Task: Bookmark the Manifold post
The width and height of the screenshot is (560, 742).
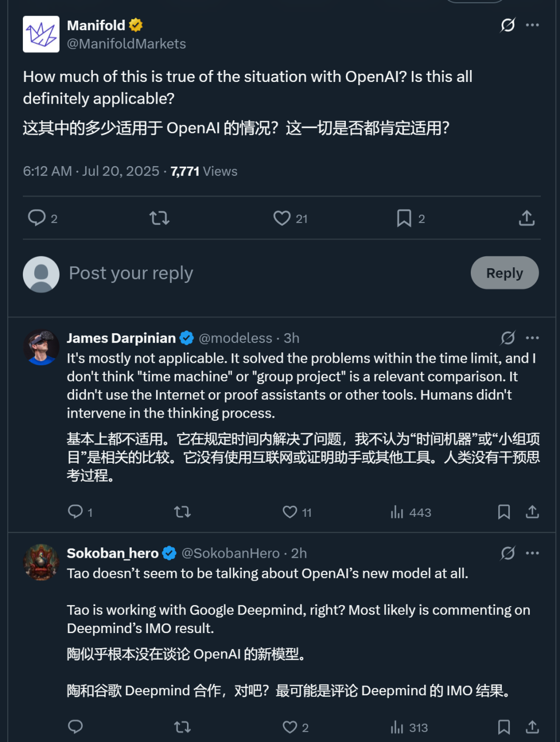Action: (x=404, y=218)
